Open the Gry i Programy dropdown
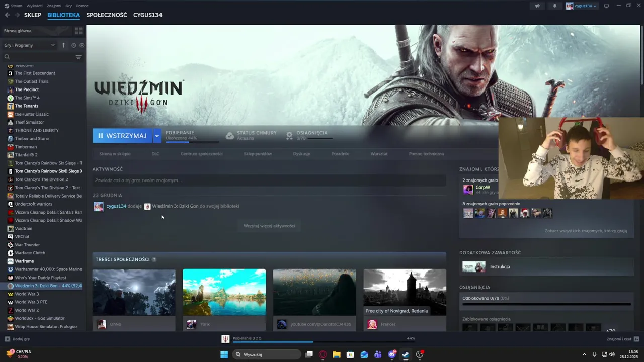 30,45
